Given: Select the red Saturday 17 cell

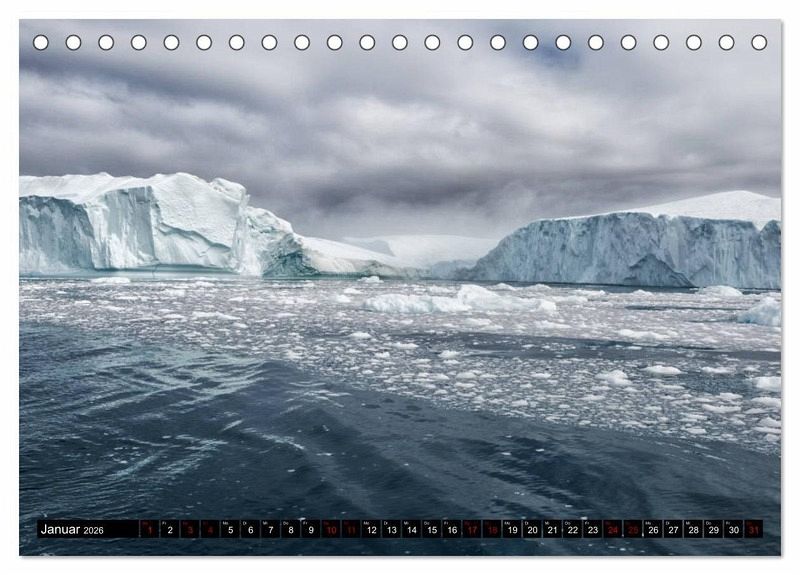Looking at the screenshot, I should point(472,530).
